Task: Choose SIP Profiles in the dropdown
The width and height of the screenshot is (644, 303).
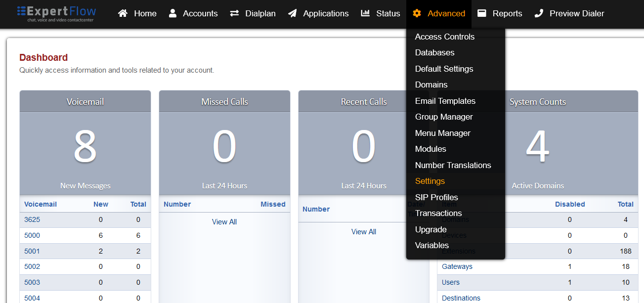Action: pyautogui.click(x=436, y=197)
